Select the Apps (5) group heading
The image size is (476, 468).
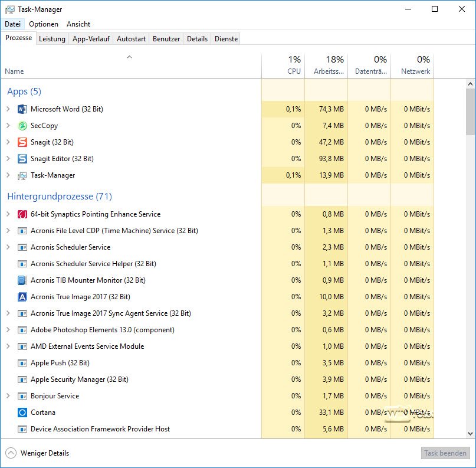24,91
